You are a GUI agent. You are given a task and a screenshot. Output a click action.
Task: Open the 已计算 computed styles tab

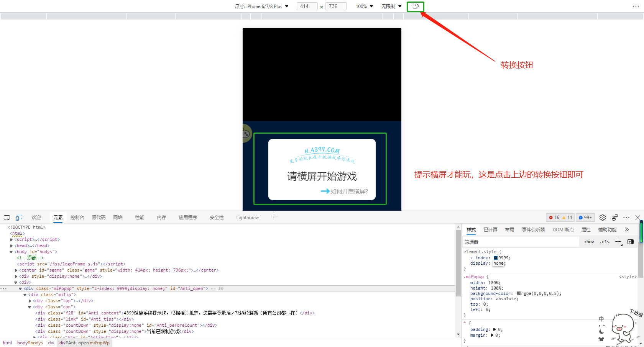(490, 229)
